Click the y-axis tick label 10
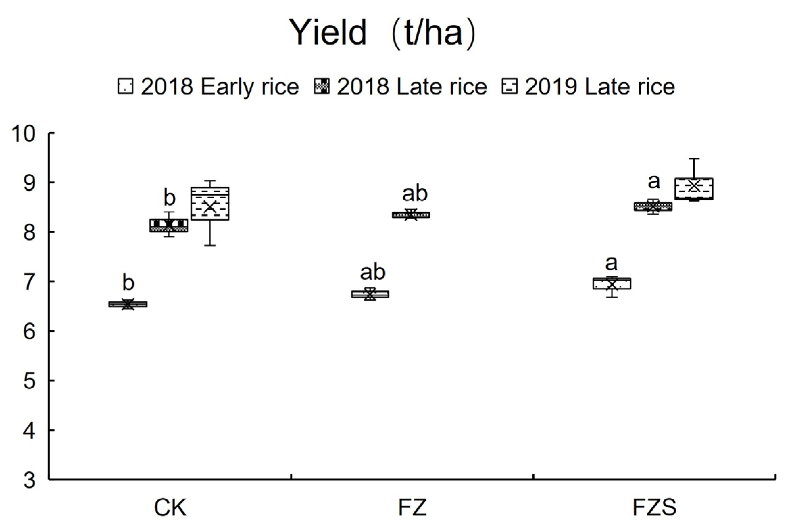The height and width of the screenshot is (532, 794). 23,134
